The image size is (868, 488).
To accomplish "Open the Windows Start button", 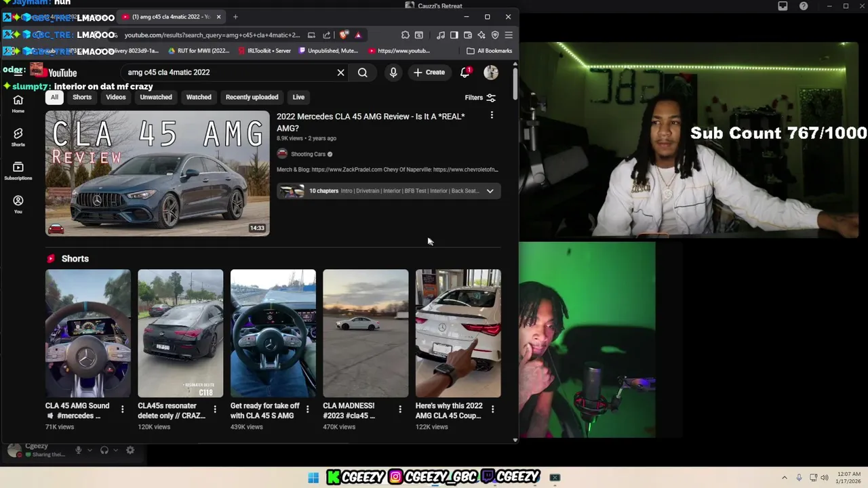I will 313,478.
